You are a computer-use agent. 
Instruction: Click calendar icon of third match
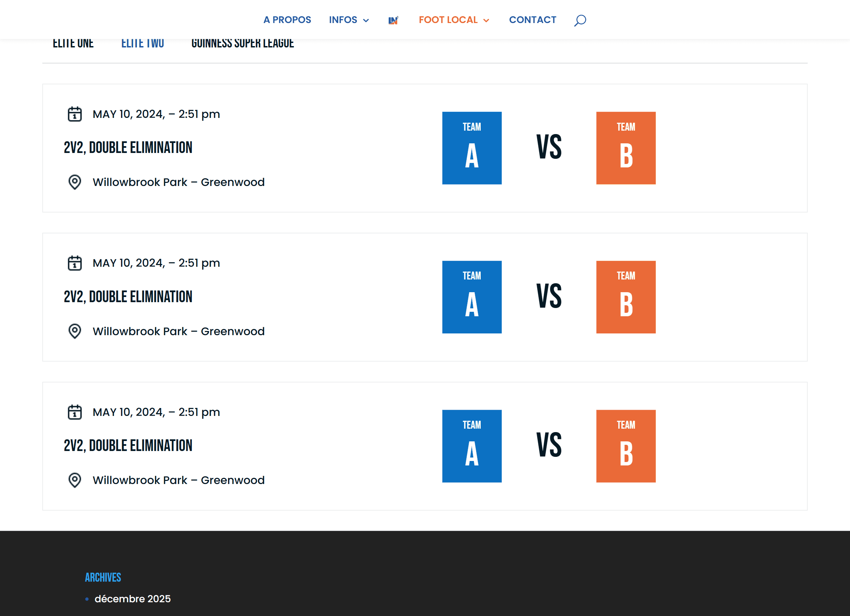click(x=75, y=412)
